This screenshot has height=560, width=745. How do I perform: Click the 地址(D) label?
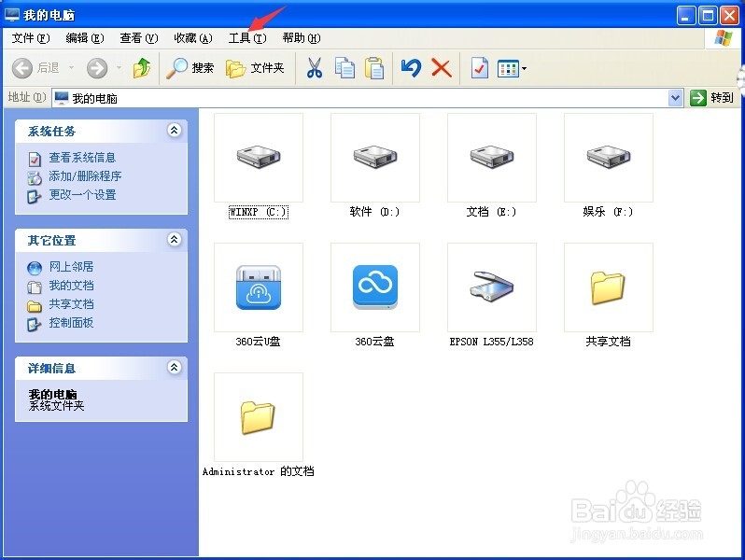click(26, 97)
